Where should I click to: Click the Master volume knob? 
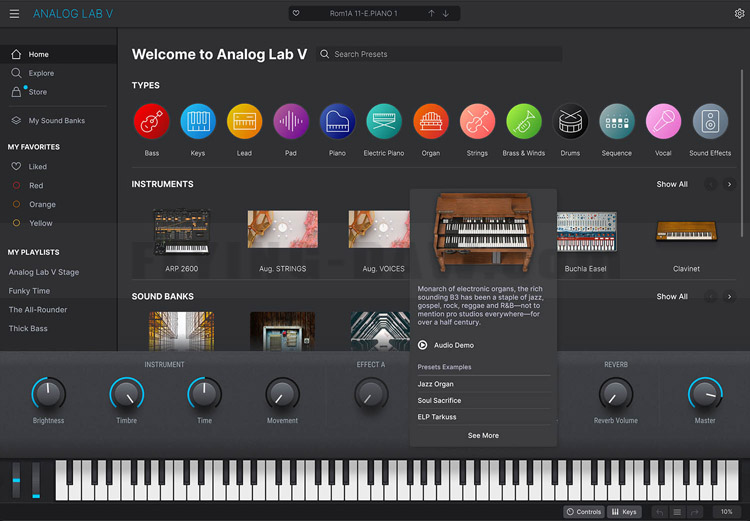705,394
